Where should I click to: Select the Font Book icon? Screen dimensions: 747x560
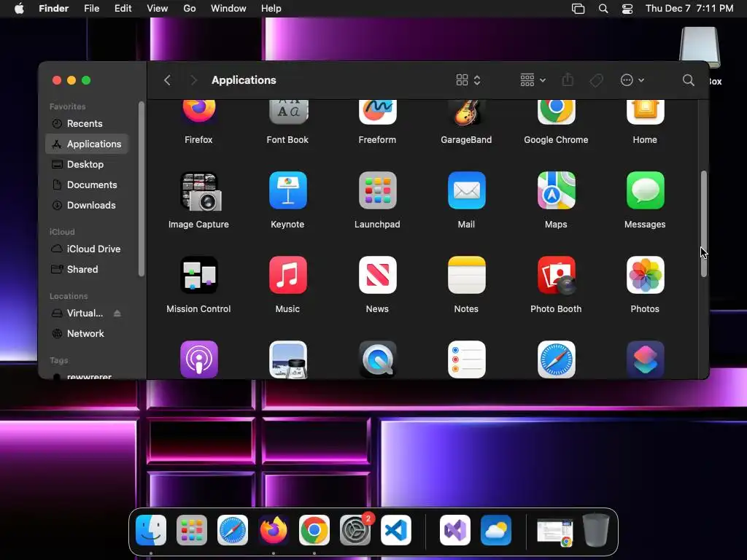287,112
